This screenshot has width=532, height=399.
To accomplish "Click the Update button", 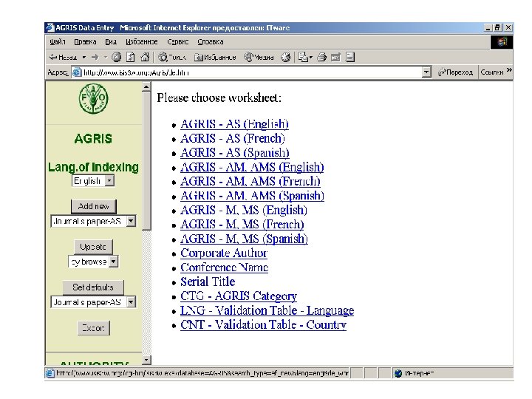I will (x=93, y=247).
